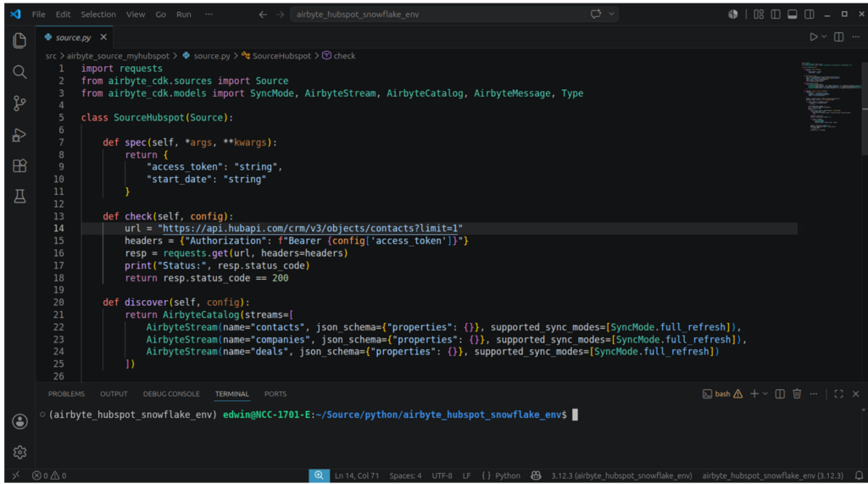Open the Copilot chat icon in title bar
Viewport: 868px width, 484px height.
point(596,14)
